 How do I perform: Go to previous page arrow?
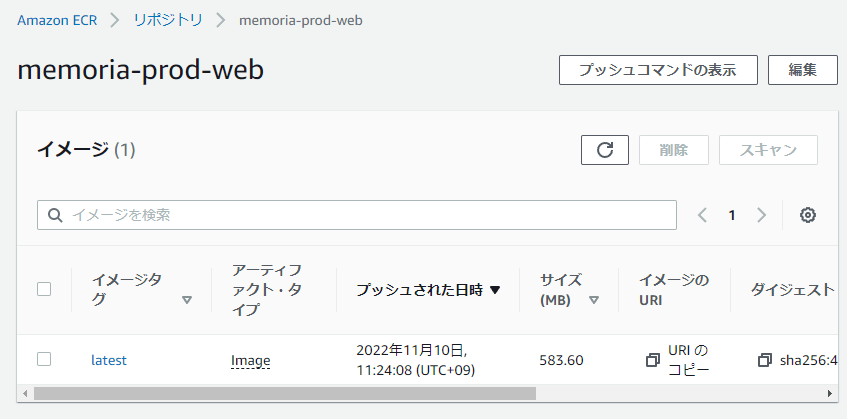[x=702, y=215]
